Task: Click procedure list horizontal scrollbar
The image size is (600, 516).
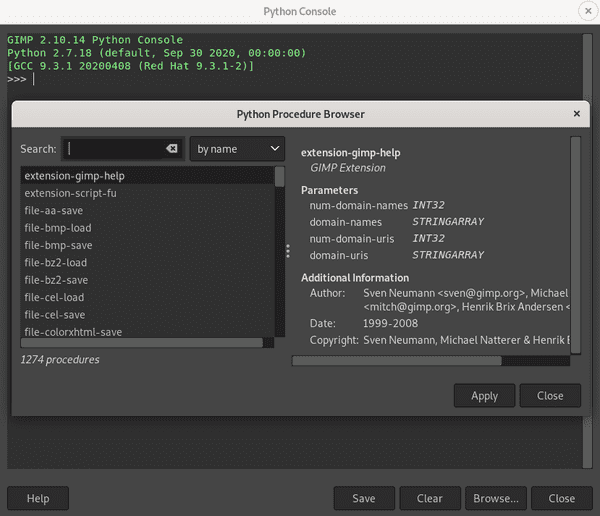Action: point(142,343)
